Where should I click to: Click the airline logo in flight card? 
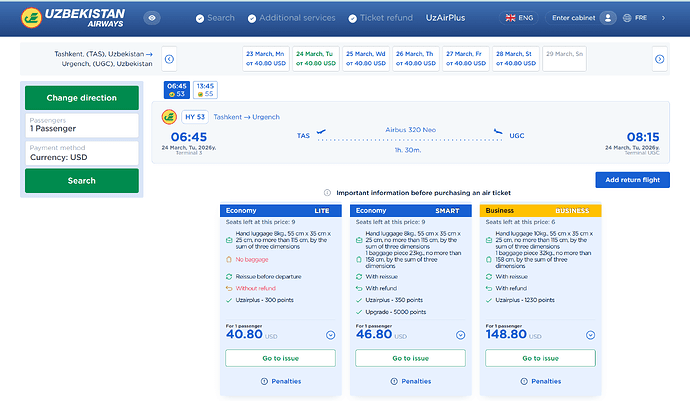pos(169,117)
